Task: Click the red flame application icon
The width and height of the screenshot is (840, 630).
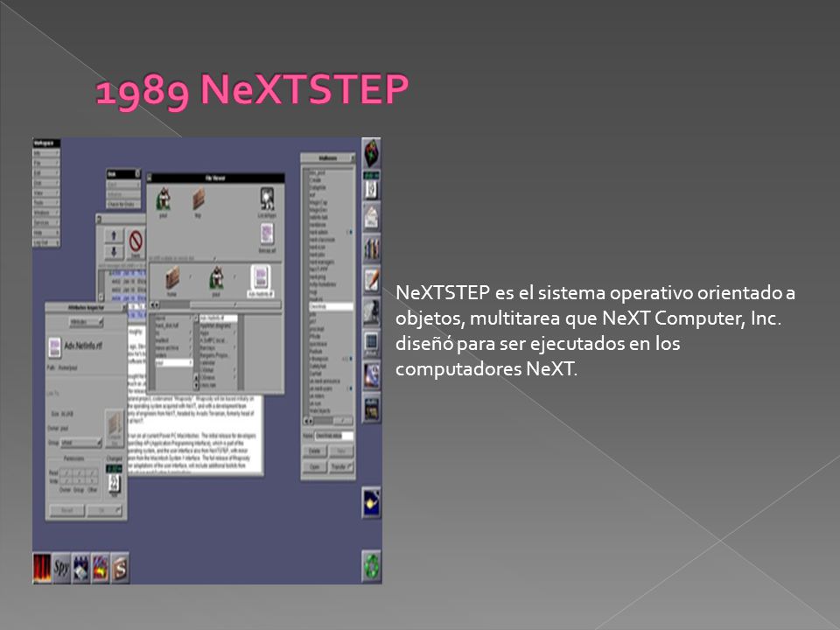Action: pos(42,568)
